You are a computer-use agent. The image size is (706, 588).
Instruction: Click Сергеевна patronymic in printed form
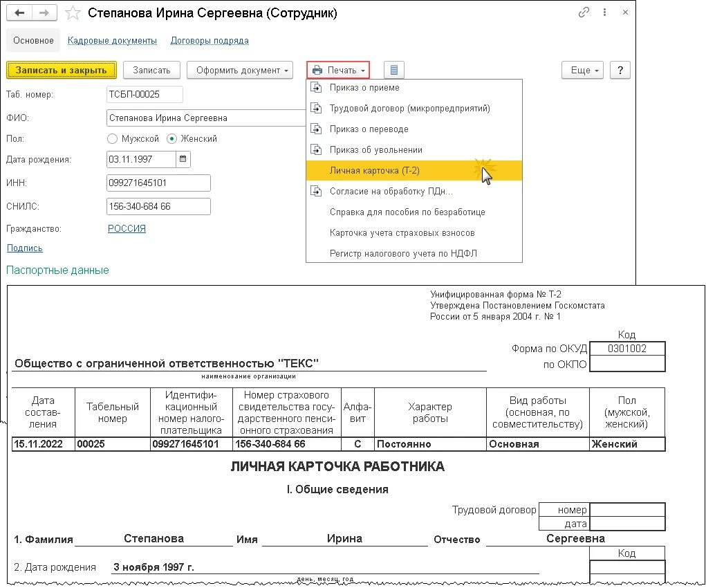click(x=575, y=538)
